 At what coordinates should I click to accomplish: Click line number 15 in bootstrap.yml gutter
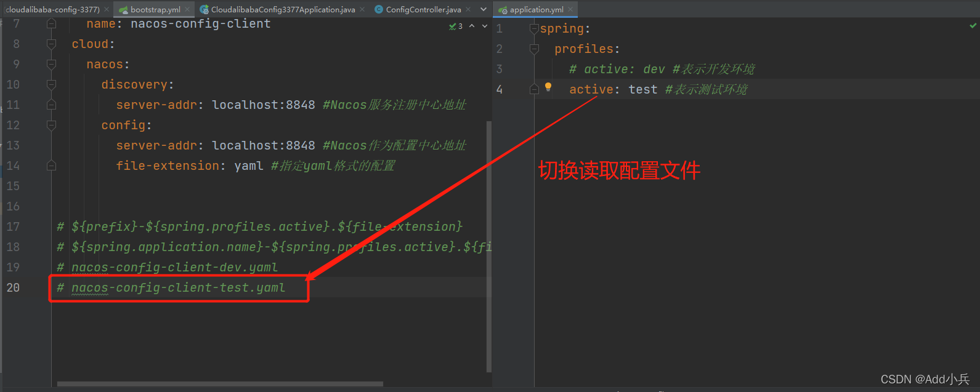[x=13, y=186]
